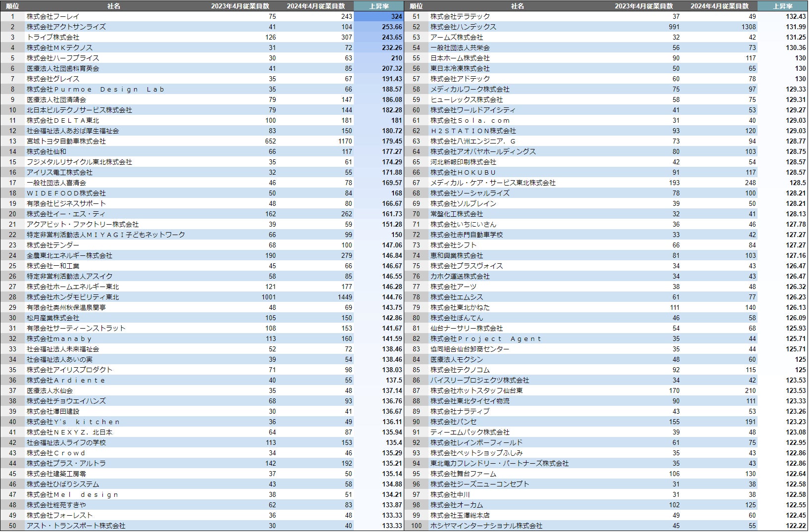Pick the row name トライブ株式会社
809x532 pixels.
(x=53, y=37)
